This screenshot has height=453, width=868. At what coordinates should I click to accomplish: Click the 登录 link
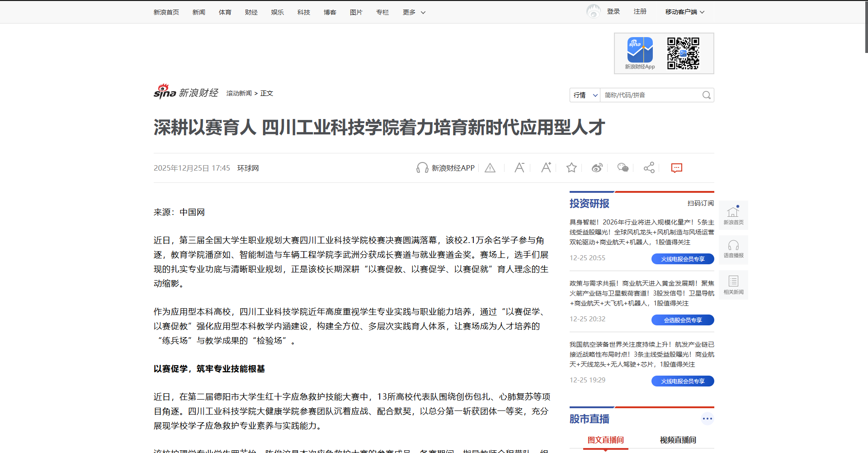click(613, 11)
